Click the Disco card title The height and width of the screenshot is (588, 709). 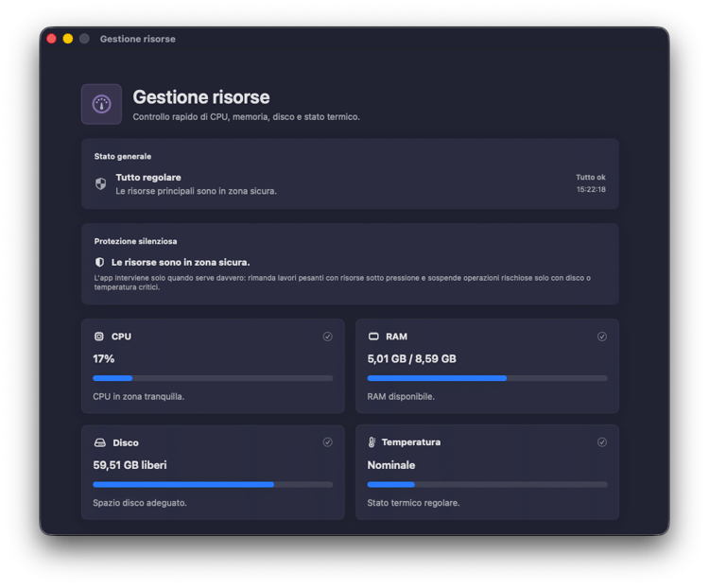pyautogui.click(x=126, y=442)
